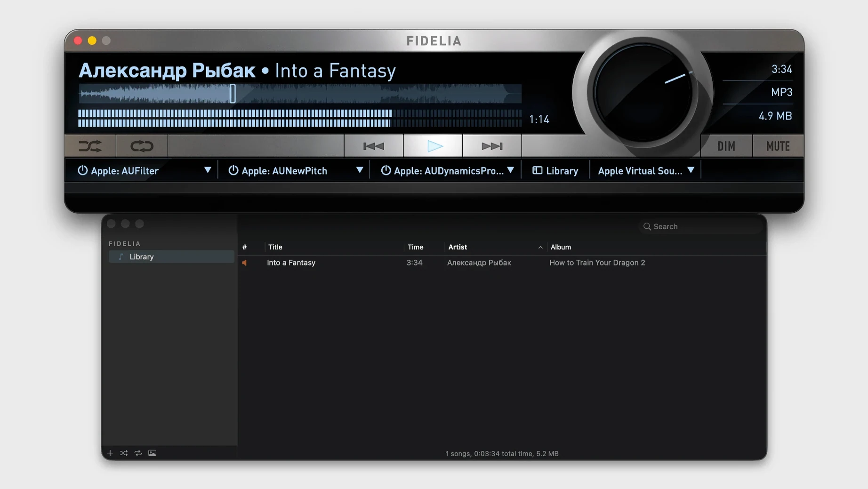Image resolution: width=868 pixels, height=489 pixels.
Task: Sort by the # column header
Action: coord(244,247)
